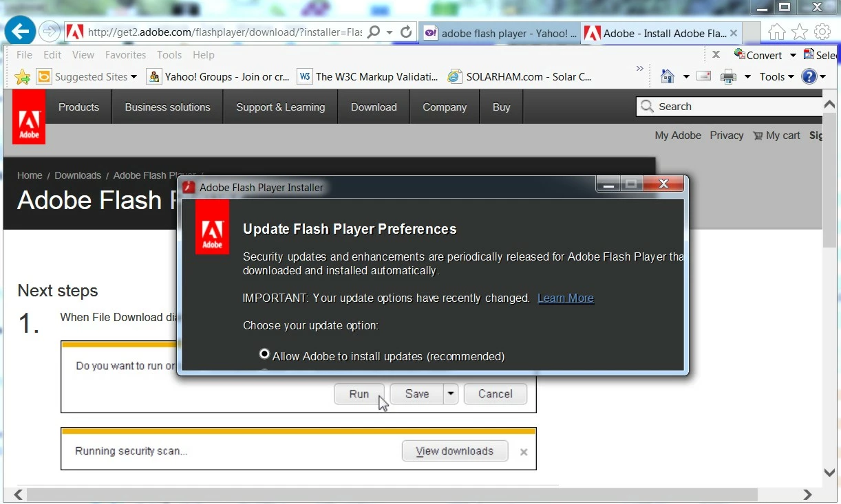Viewport: 841px width, 504px height.
Task: Open the Help question mark icon
Action: (809, 77)
